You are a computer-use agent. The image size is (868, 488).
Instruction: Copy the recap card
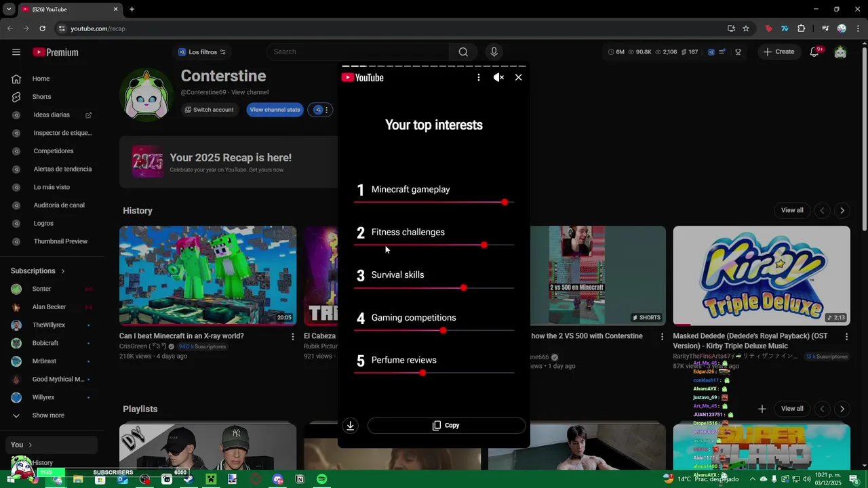coord(446,426)
